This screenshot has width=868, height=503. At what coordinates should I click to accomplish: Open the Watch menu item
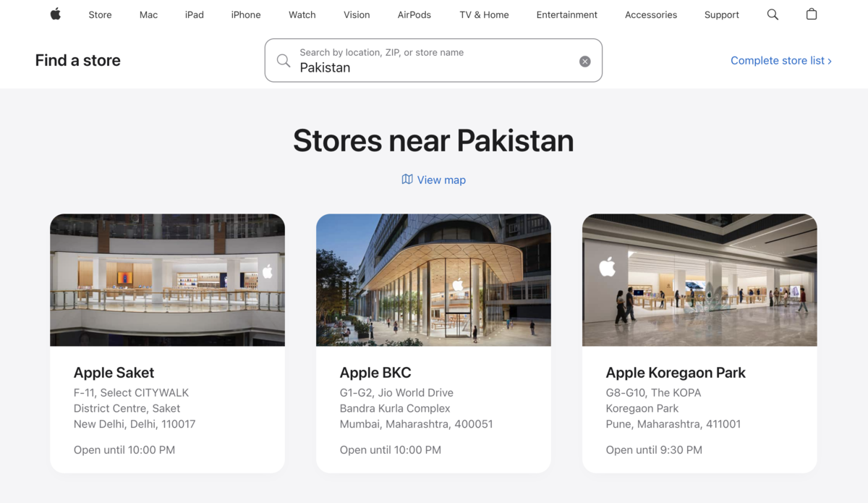tap(302, 14)
